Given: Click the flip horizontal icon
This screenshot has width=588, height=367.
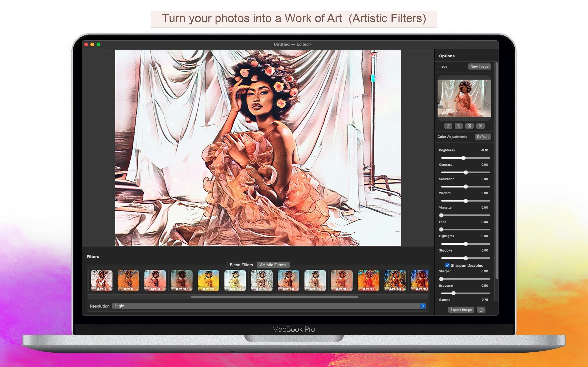Looking at the screenshot, I should tap(470, 126).
